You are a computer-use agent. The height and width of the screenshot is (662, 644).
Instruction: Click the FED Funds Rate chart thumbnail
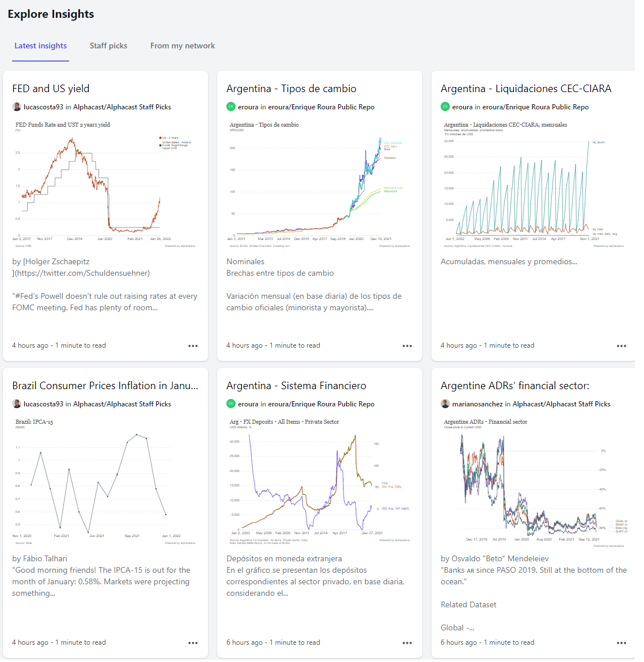pyautogui.click(x=105, y=185)
